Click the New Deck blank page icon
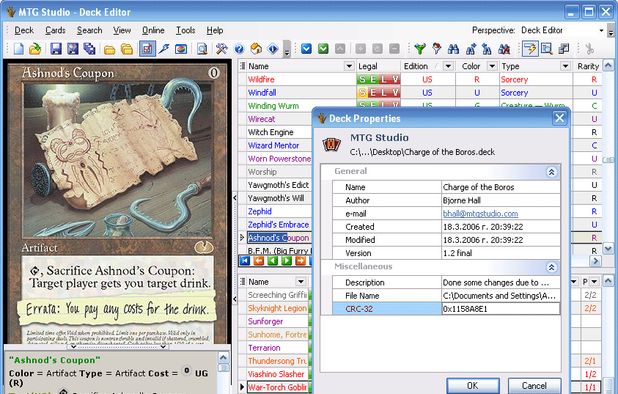 (19, 49)
